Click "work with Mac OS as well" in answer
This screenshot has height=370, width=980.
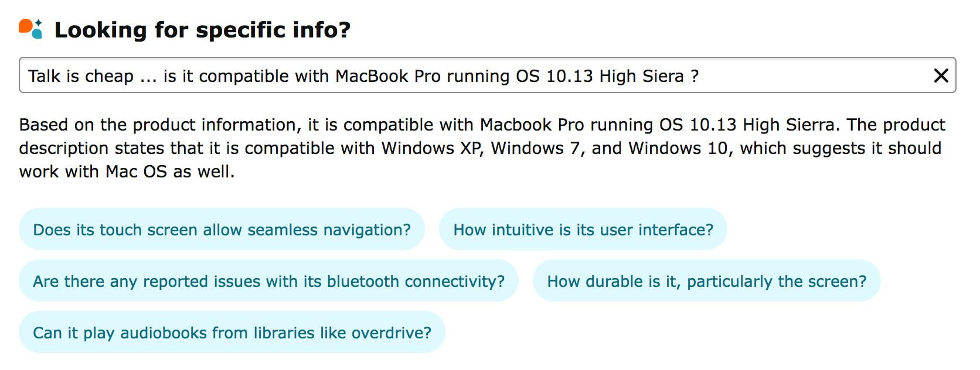tap(127, 172)
